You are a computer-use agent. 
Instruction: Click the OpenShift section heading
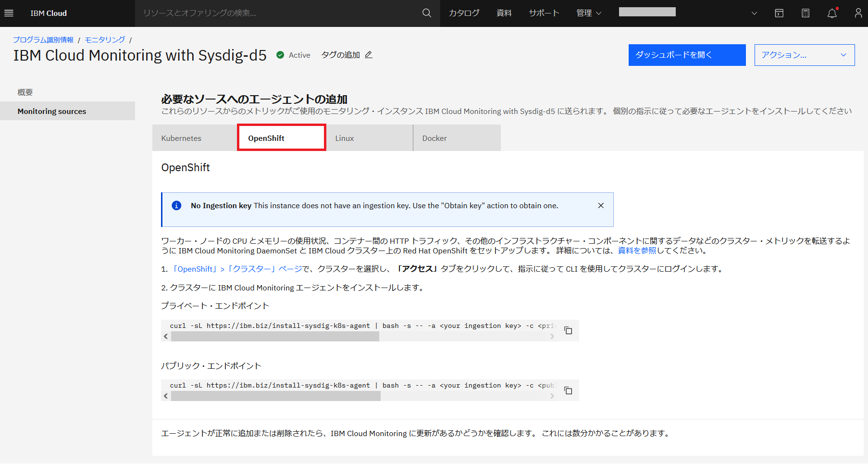click(186, 167)
